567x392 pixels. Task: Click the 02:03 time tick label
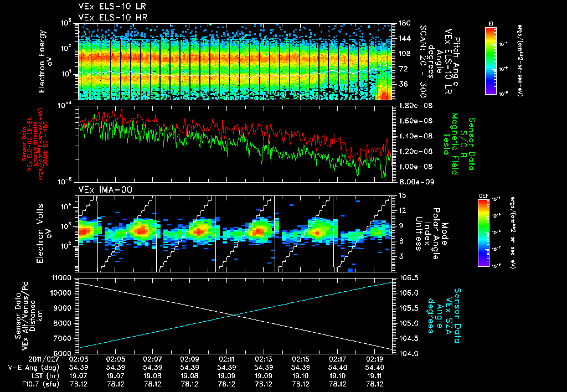pos(78,359)
